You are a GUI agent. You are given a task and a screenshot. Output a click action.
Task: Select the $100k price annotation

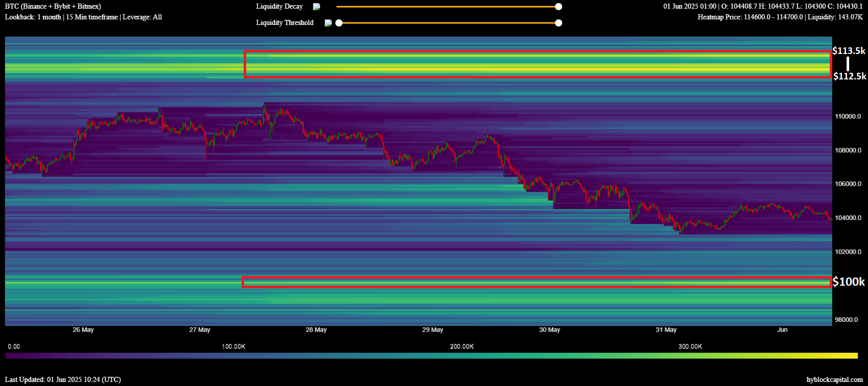click(x=849, y=282)
